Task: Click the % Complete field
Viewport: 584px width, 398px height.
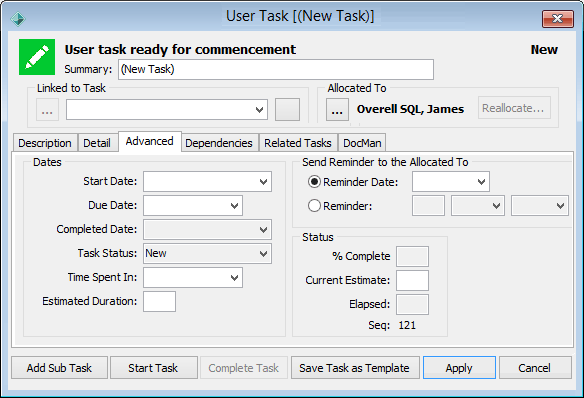Action: pos(412,256)
